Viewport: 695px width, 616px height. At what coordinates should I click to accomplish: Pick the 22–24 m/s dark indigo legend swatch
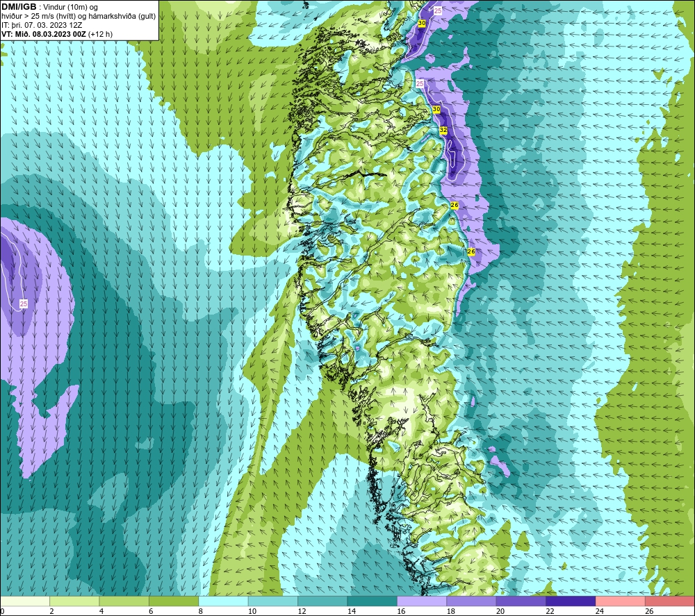[x=571, y=601]
